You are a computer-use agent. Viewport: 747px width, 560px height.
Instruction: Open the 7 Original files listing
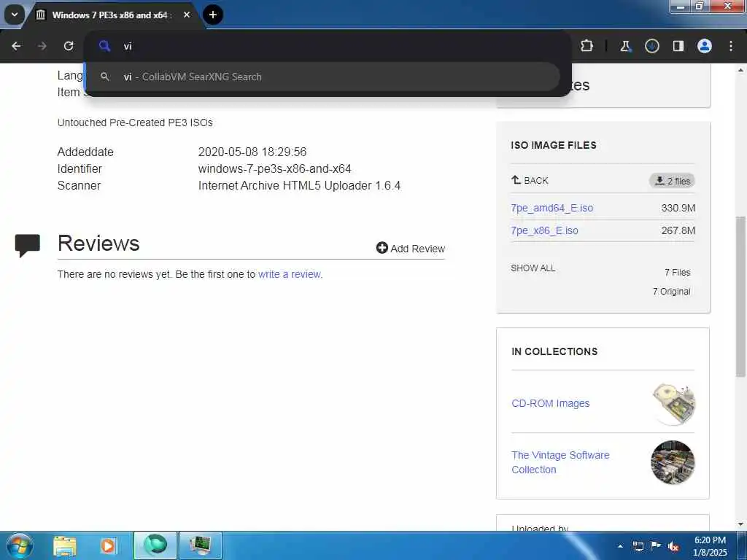pos(671,292)
